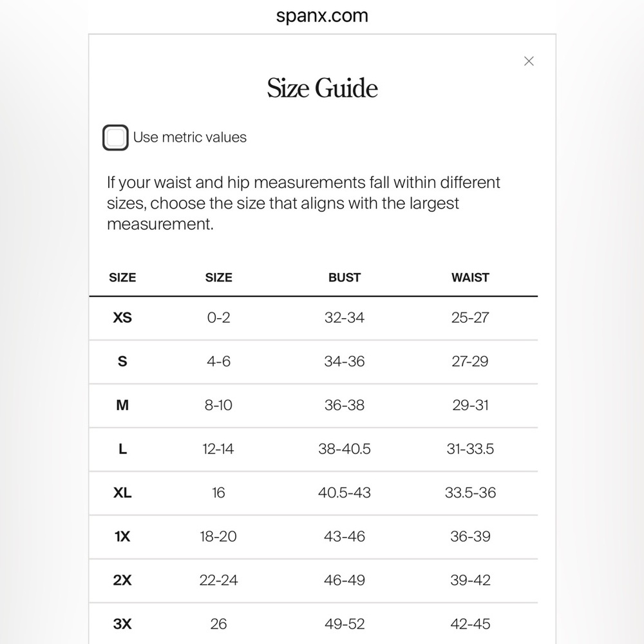This screenshot has width=644, height=644.
Task: Click numeric size 18-20 cell
Action: pyautogui.click(x=218, y=536)
